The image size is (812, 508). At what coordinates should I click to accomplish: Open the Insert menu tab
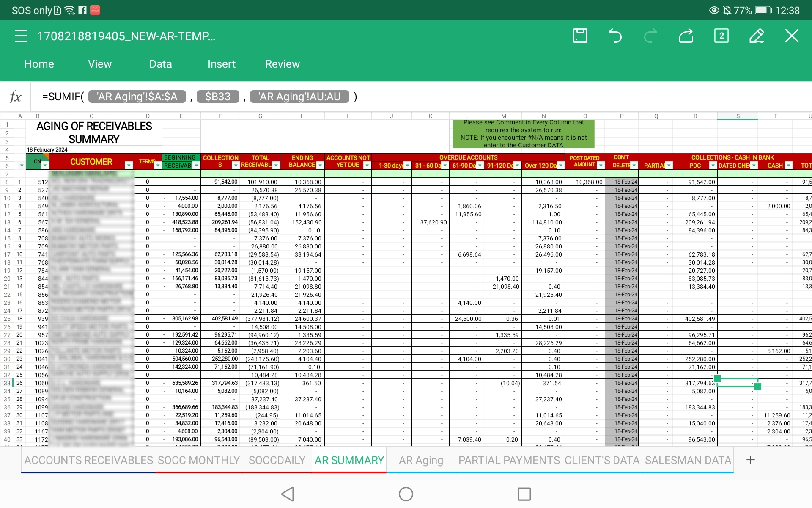(221, 64)
